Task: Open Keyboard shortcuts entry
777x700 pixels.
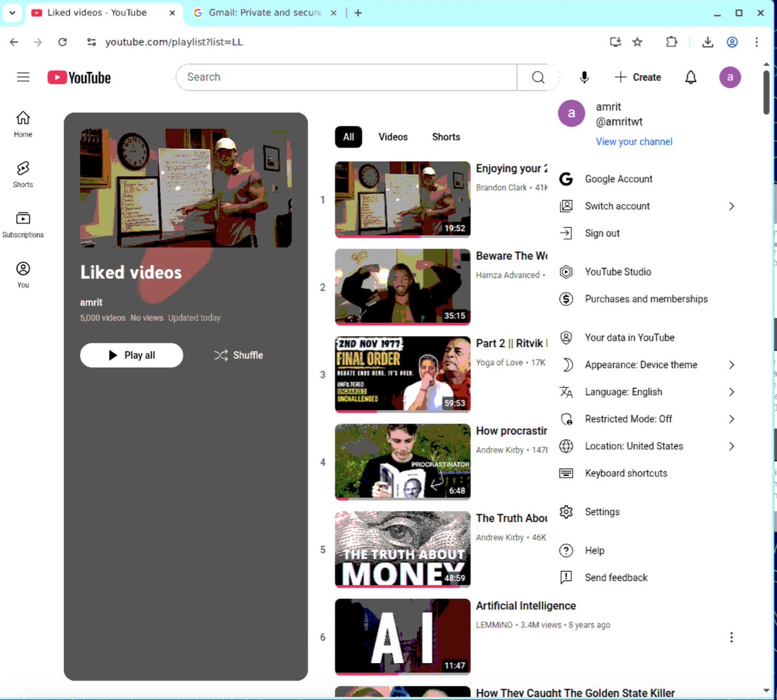Action: (x=648, y=473)
